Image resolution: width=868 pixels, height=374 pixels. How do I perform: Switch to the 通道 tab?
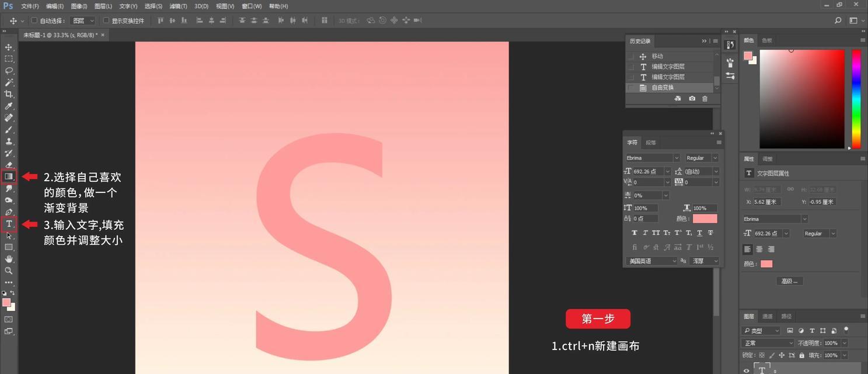coord(768,316)
